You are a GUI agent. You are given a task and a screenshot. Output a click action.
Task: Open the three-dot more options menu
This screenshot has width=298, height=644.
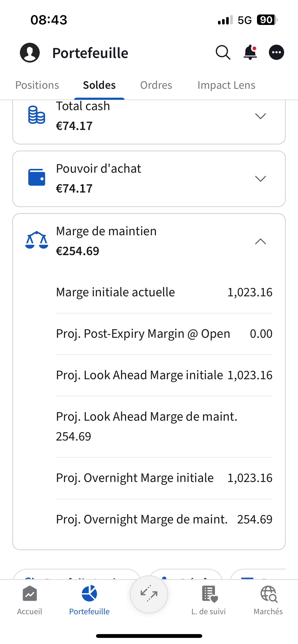click(277, 52)
